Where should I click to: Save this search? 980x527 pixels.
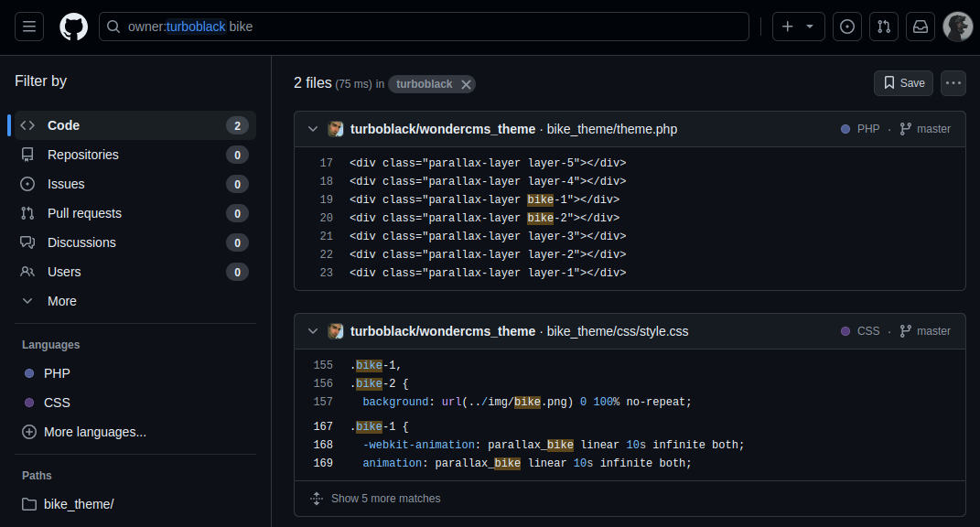point(904,83)
